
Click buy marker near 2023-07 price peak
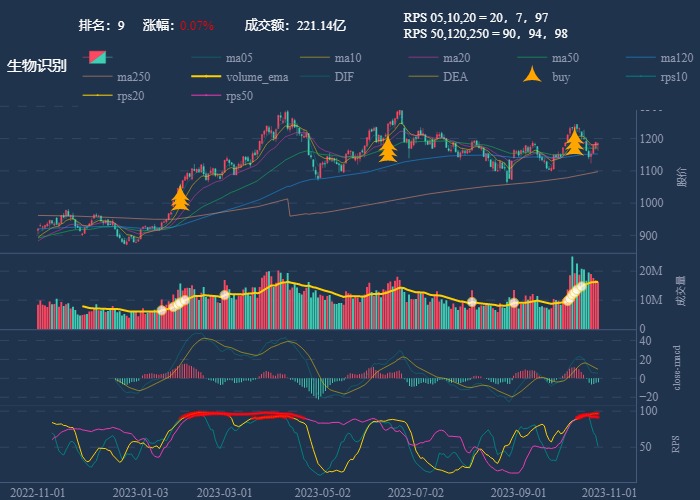pos(388,149)
